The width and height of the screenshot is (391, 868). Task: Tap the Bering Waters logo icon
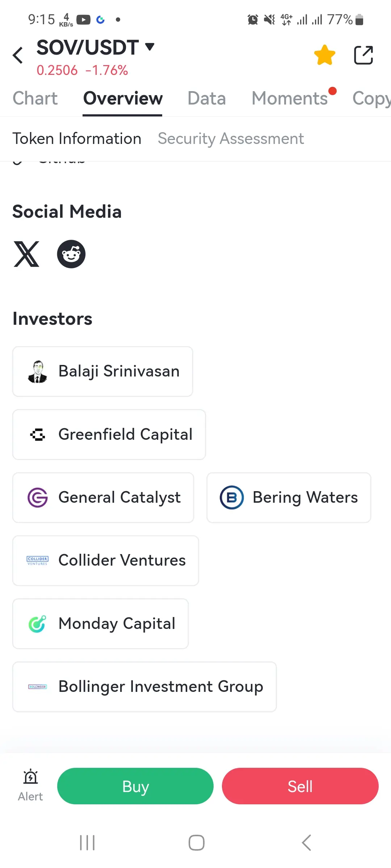pyautogui.click(x=232, y=498)
